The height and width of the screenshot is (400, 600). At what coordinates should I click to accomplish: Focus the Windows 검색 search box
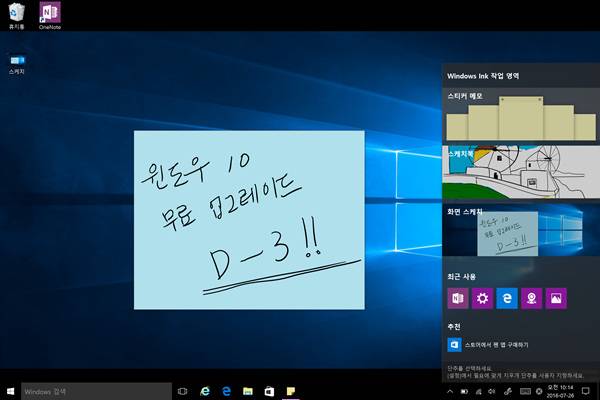(x=96, y=392)
